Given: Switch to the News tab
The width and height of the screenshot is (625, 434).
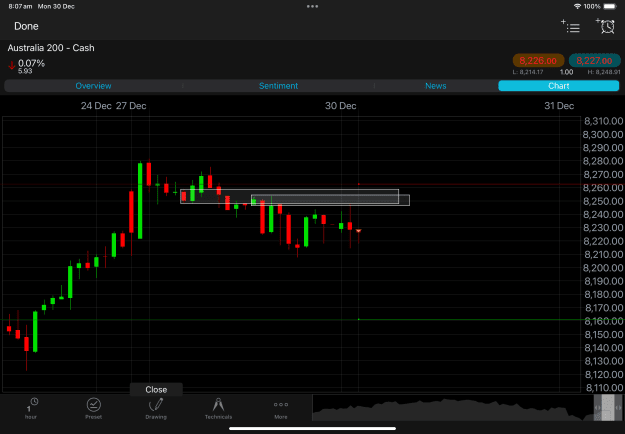Looking at the screenshot, I should [x=436, y=86].
